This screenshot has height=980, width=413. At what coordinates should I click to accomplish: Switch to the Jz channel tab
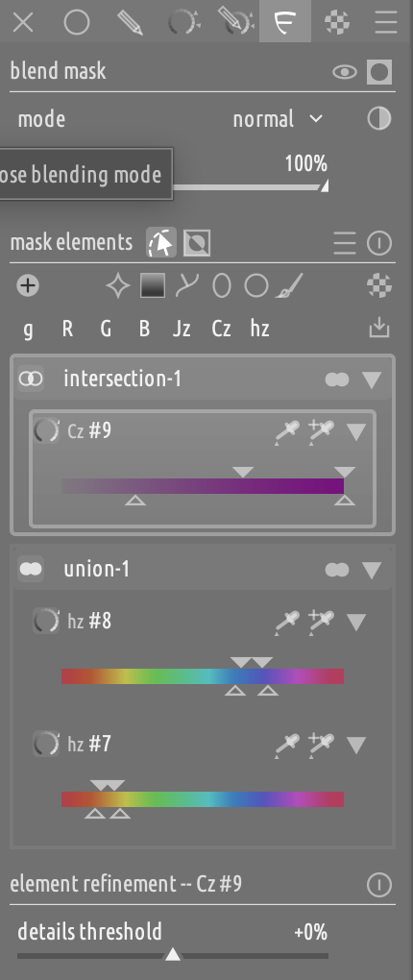[182, 329]
